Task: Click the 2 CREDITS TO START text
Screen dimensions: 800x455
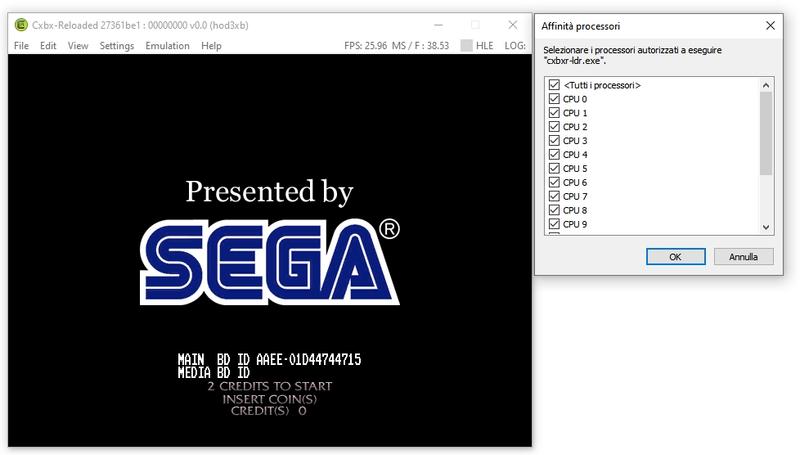Action: tap(269, 386)
